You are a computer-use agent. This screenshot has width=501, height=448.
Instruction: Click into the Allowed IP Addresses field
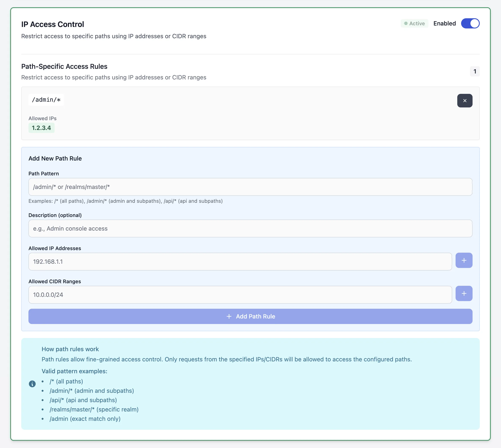[240, 261]
